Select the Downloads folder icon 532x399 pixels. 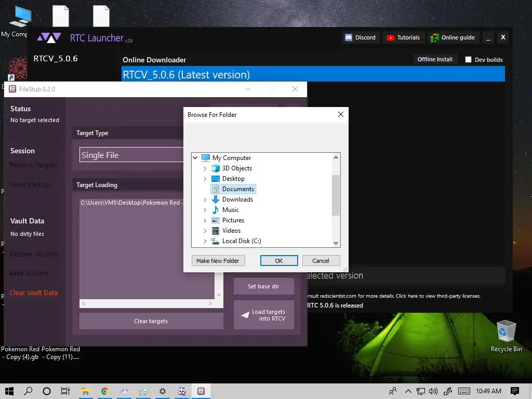[216, 199]
